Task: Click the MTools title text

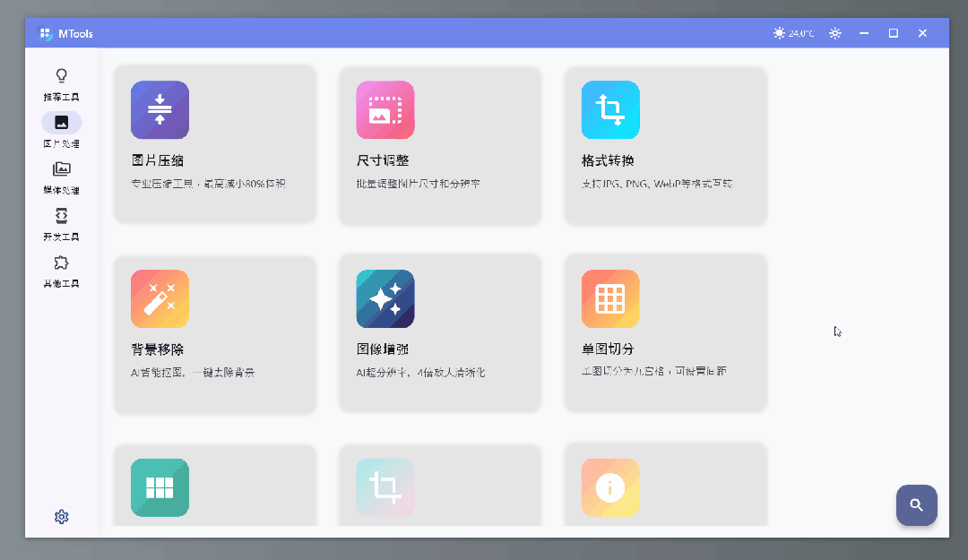Action: pos(75,33)
